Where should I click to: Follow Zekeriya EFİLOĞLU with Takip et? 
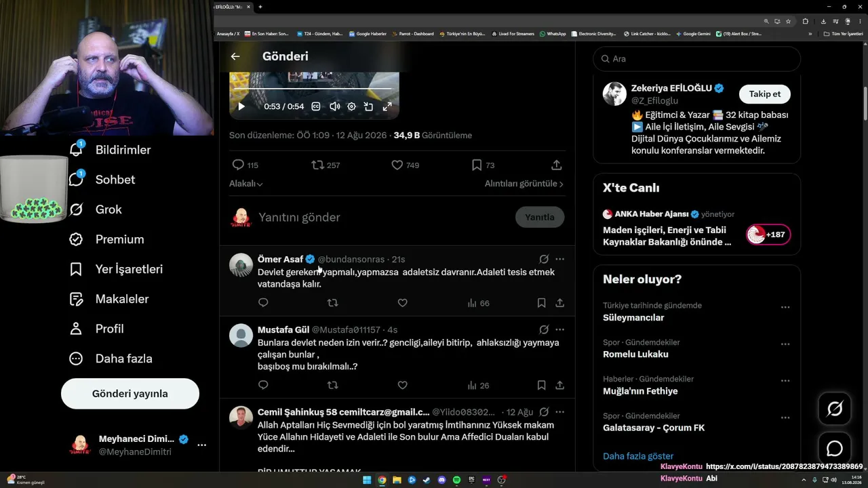765,94
